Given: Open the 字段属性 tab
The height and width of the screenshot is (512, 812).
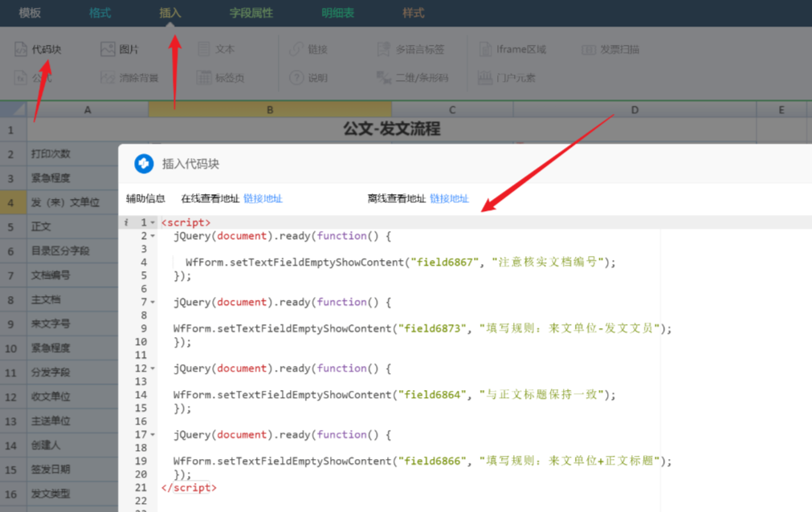Looking at the screenshot, I should (251, 13).
